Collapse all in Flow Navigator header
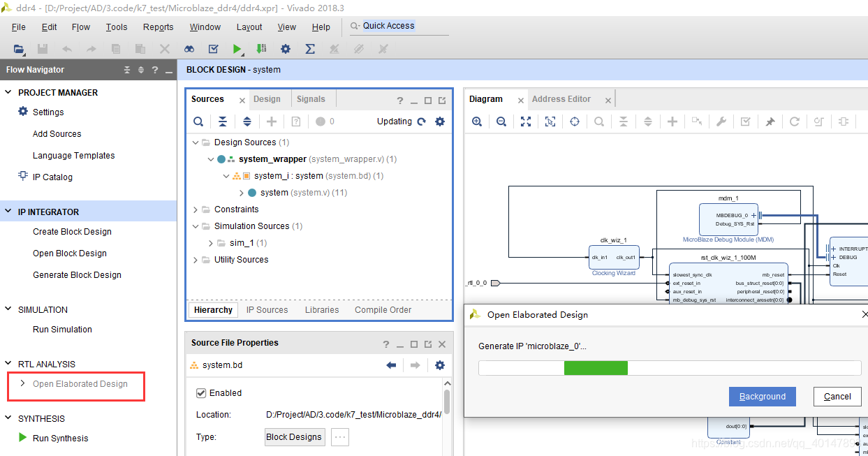868x456 pixels. (x=127, y=70)
